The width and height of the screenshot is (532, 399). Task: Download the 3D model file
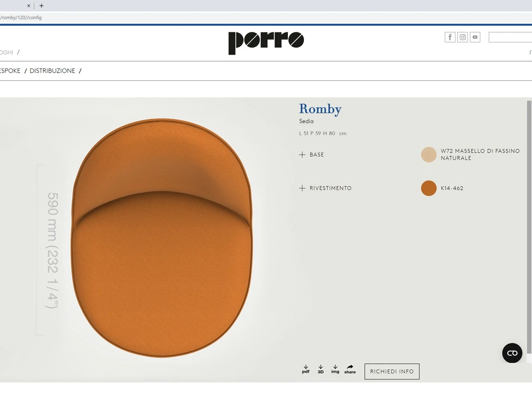[321, 369]
